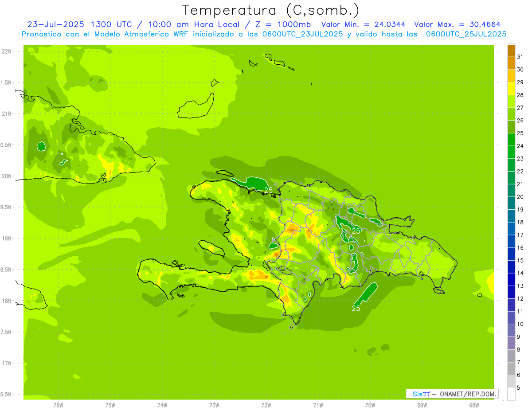The height and width of the screenshot is (411, 532).
Task: Click the "Temperatura (C,somb.)" map title
Action: pyautogui.click(x=270, y=10)
